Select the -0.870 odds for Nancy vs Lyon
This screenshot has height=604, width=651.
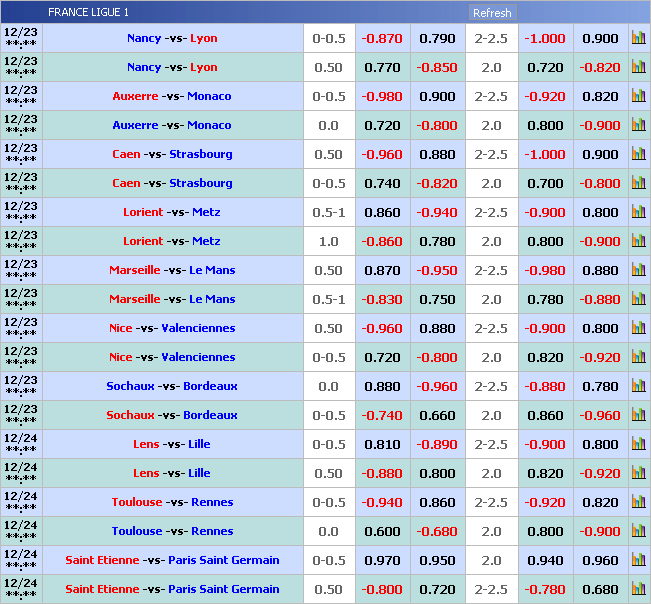click(382, 38)
